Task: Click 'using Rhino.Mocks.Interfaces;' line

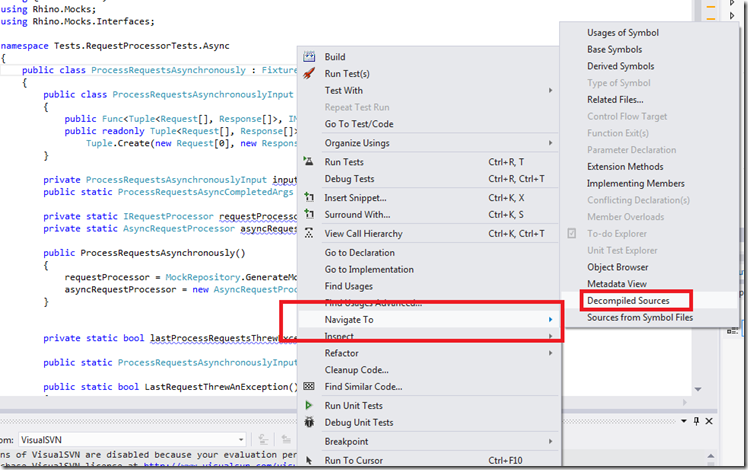Action: [x=77, y=21]
